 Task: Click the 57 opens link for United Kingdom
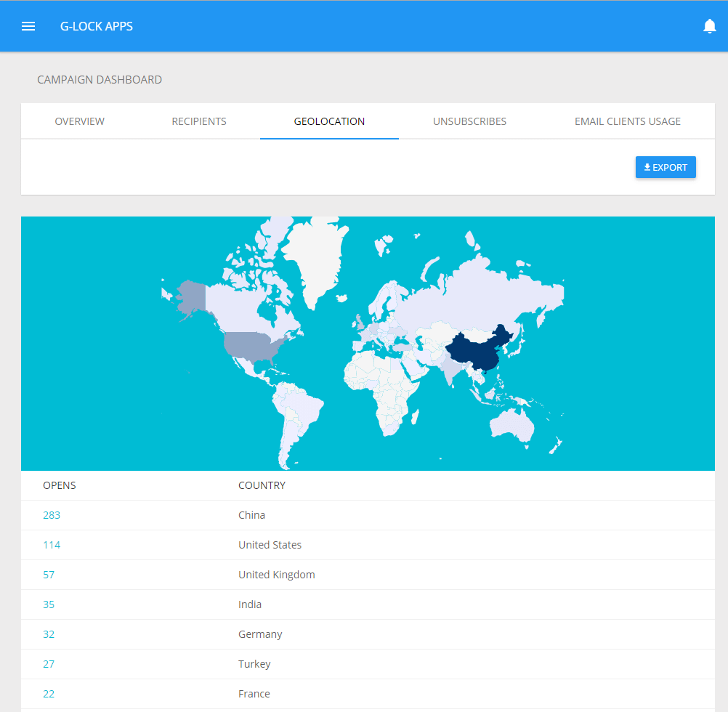click(49, 575)
